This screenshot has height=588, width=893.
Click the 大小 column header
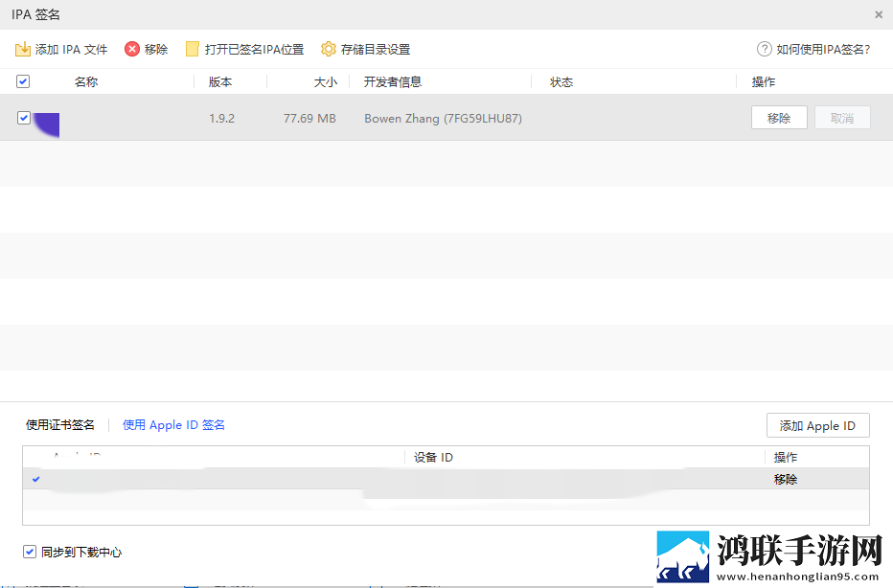click(325, 82)
